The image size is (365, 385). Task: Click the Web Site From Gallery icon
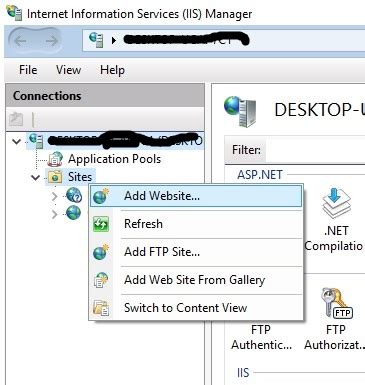tap(101, 280)
